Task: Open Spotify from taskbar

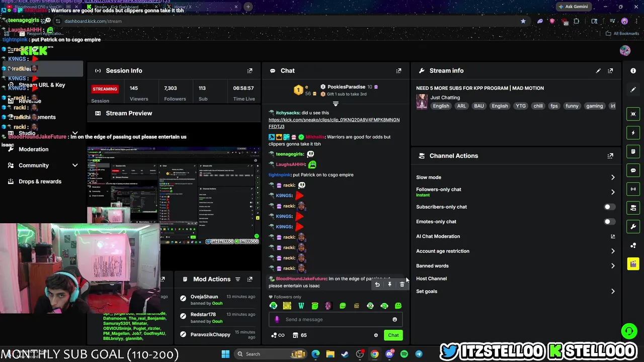Action: [404, 354]
